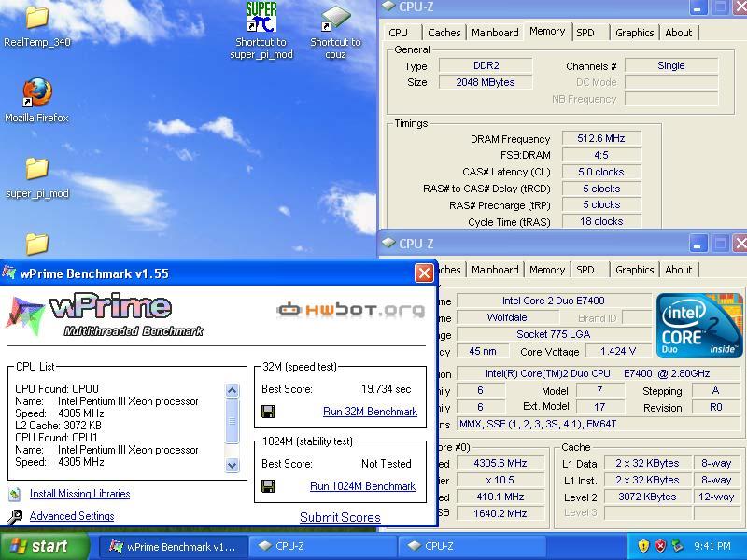Screen dimensions: 747x560
Task: Click the hwbot.org logo
Action: (351, 310)
